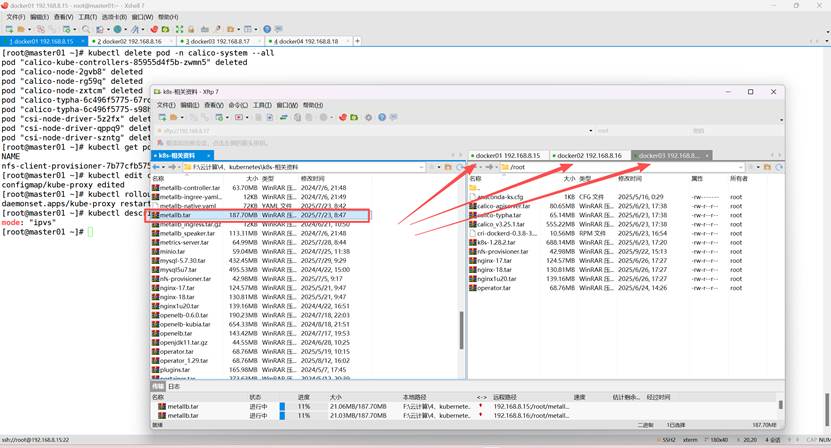Image resolution: width=831 pixels, height=448 pixels.
Task: Click Xftp local pane new folder icon
Action: pos(448,167)
